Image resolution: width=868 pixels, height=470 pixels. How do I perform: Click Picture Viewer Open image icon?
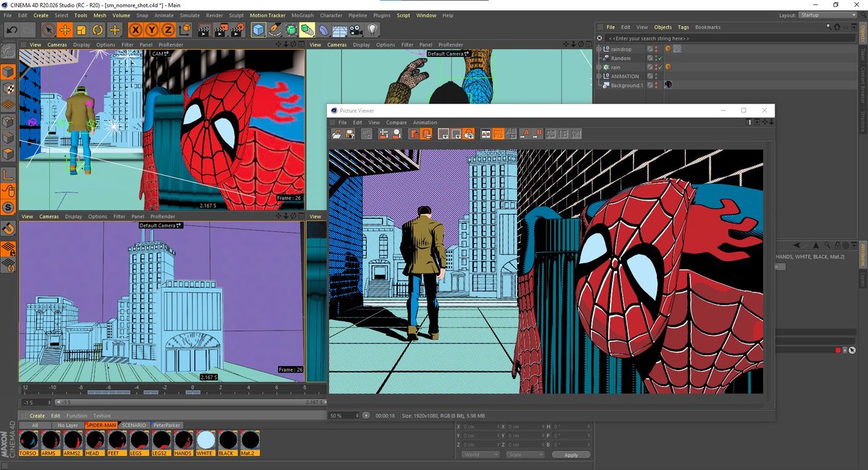[x=337, y=134]
